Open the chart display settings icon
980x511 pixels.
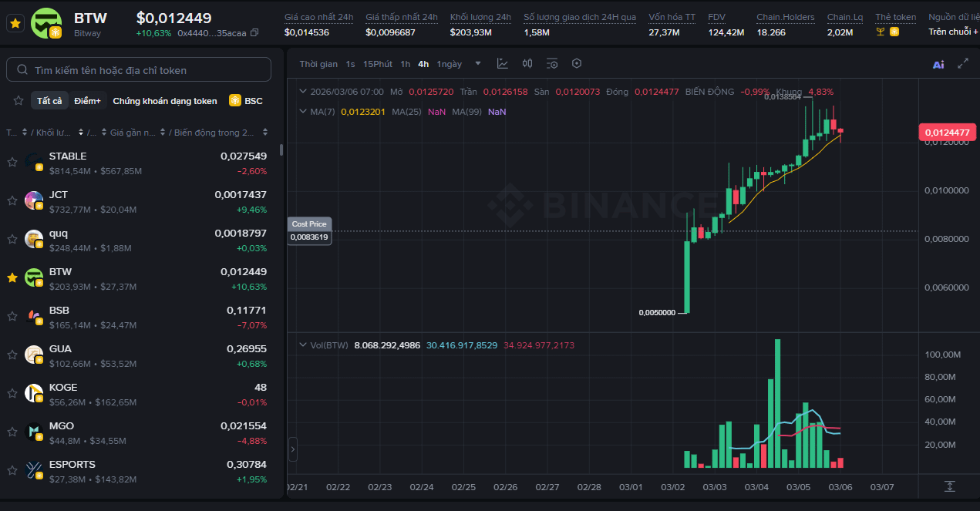pos(552,64)
